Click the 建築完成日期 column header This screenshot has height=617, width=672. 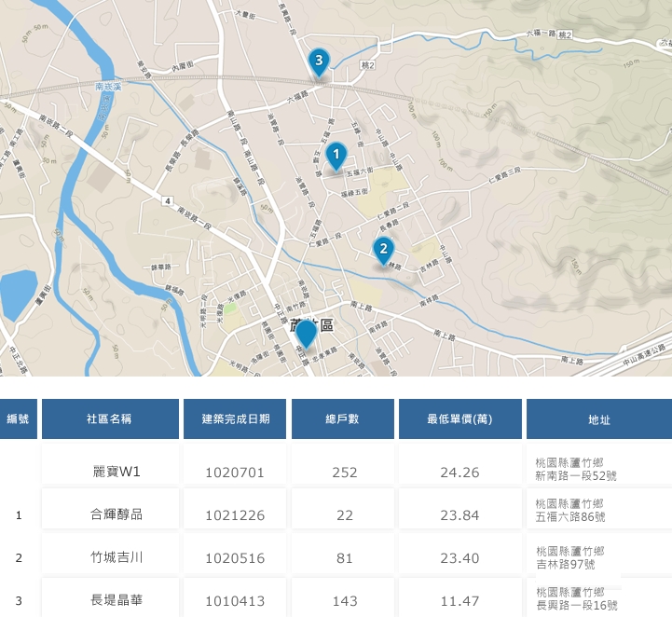(236, 419)
